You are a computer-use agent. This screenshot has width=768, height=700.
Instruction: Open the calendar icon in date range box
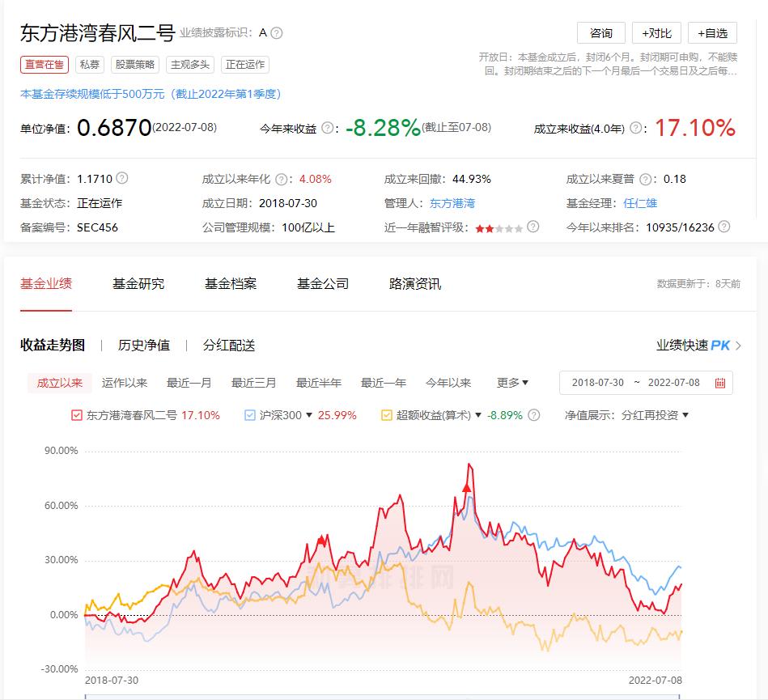720,383
